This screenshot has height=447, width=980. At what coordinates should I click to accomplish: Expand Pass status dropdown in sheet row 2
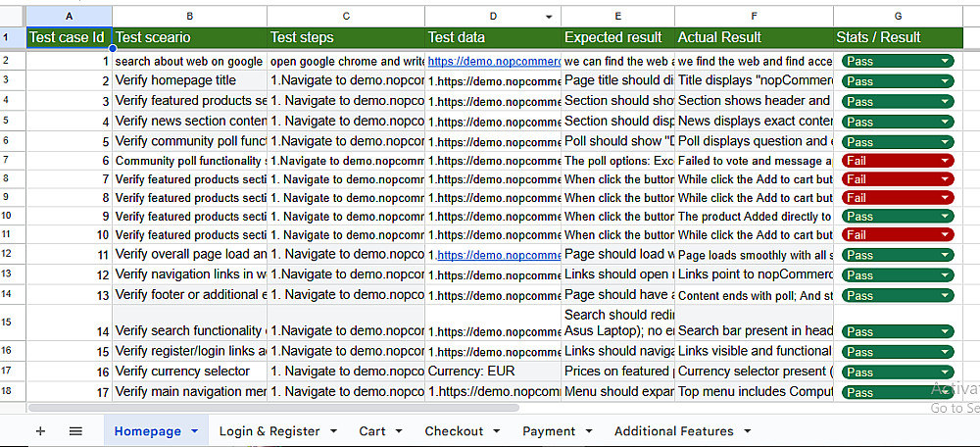(x=945, y=61)
